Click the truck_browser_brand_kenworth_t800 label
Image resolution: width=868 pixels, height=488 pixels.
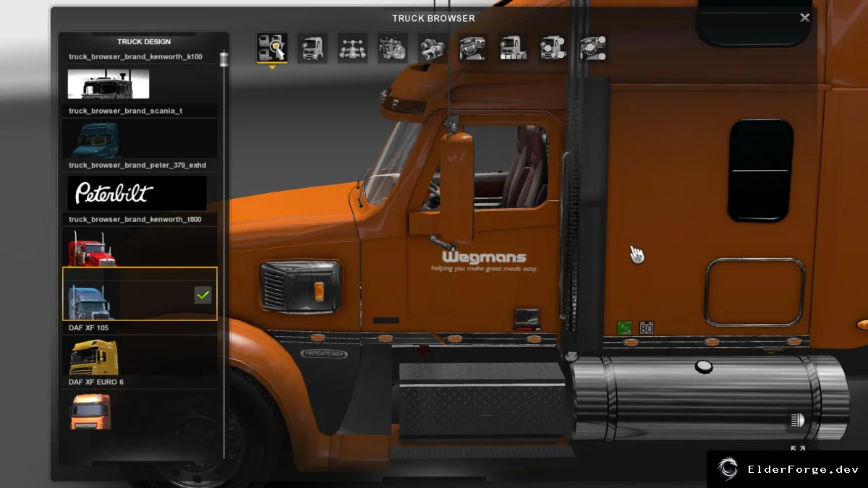tap(135, 219)
